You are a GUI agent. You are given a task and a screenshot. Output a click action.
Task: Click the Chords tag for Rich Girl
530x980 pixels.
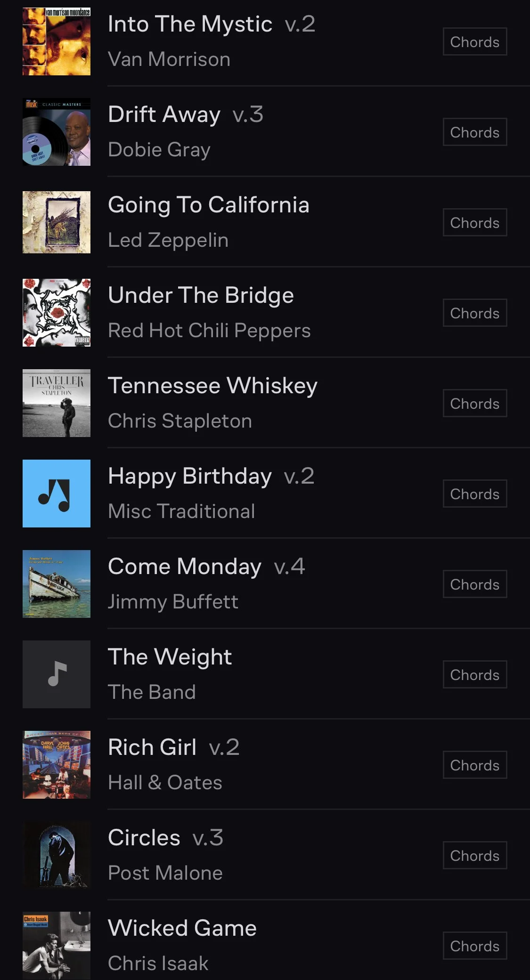(475, 765)
